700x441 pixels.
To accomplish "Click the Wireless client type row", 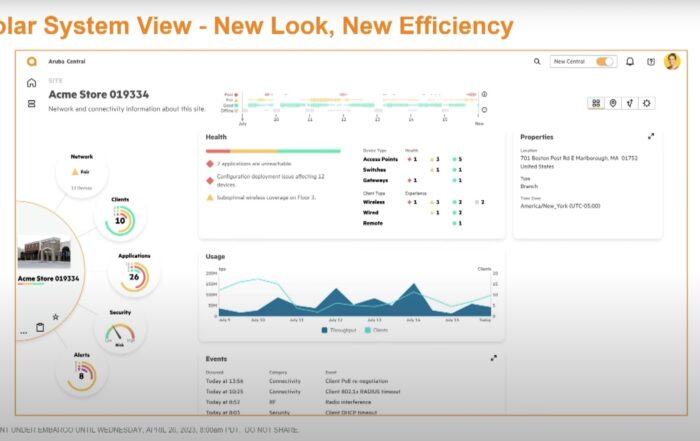I will (424, 202).
